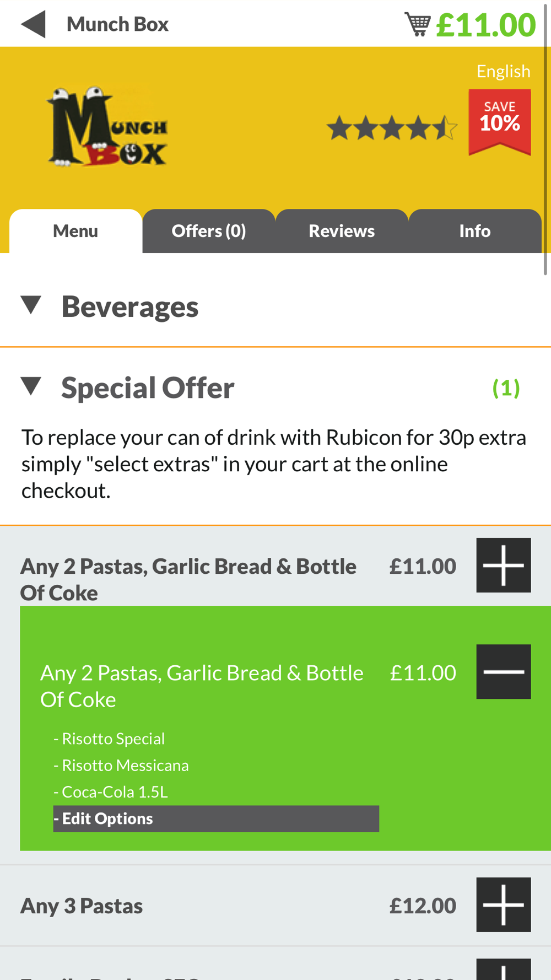Add Any 2 Pastas deal with plus
Image resolution: width=551 pixels, height=980 pixels.
point(504,566)
